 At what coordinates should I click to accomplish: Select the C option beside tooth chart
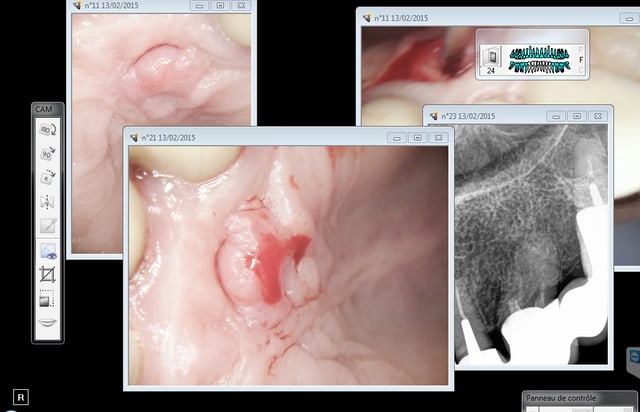click(581, 71)
